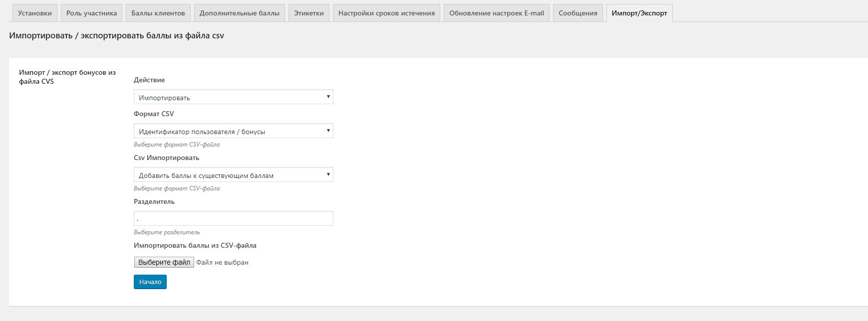Open the Дополнительные баллы tab
The image size is (868, 321).
click(239, 13)
